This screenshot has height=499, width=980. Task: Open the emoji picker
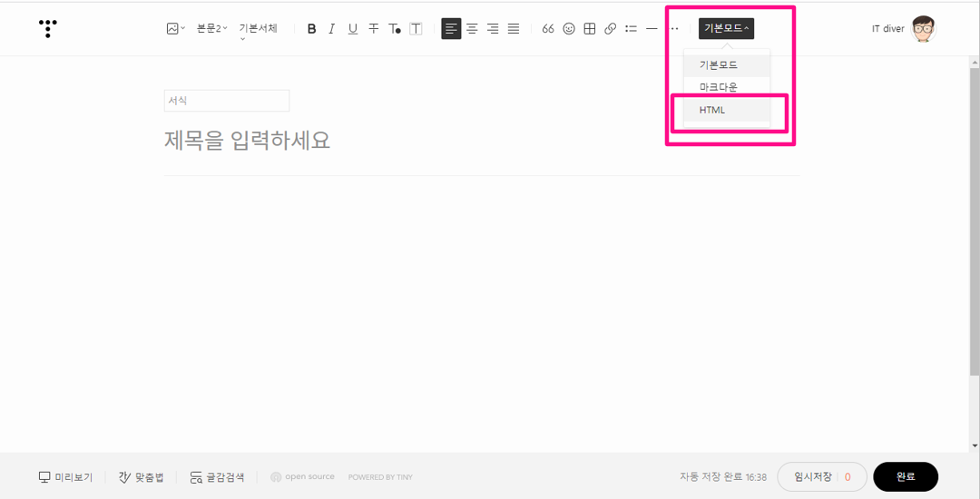(x=569, y=29)
